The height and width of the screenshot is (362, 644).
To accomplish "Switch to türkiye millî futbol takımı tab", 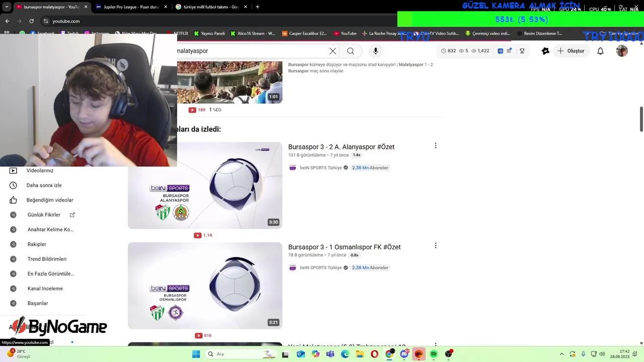I will pyautogui.click(x=211, y=7).
